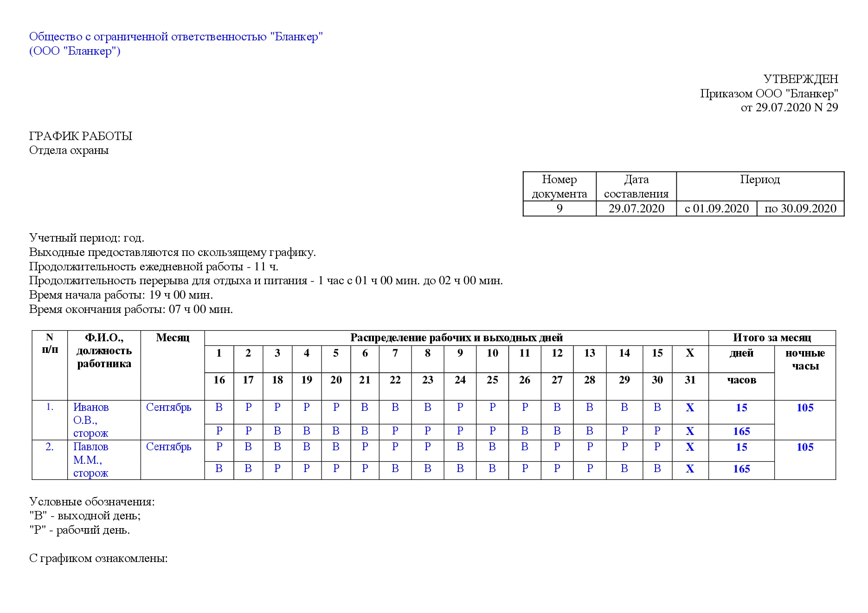868x613 pixels.
Task: Click the heading ГРАФИК РАБОТЫ
Action: point(81,136)
